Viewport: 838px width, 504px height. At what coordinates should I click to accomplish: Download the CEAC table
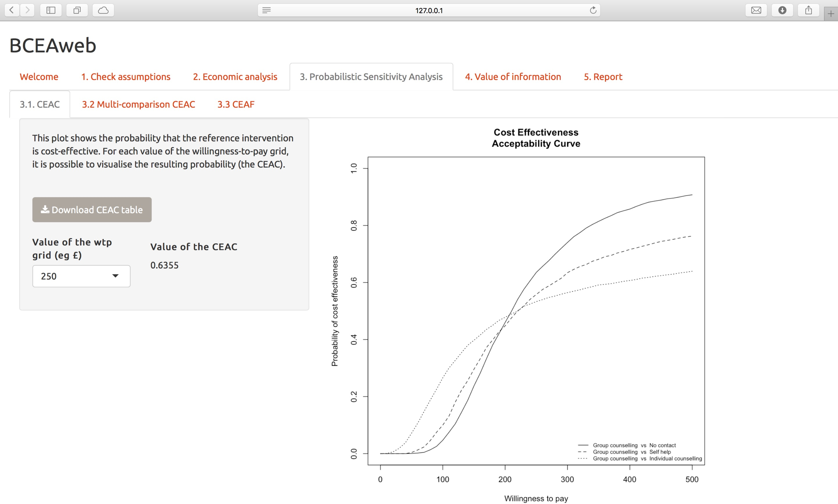point(92,210)
